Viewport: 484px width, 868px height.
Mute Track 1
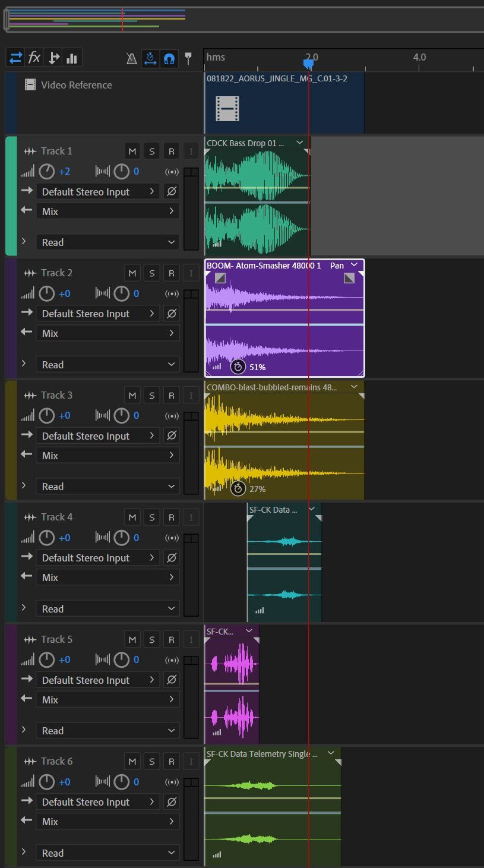(x=132, y=151)
